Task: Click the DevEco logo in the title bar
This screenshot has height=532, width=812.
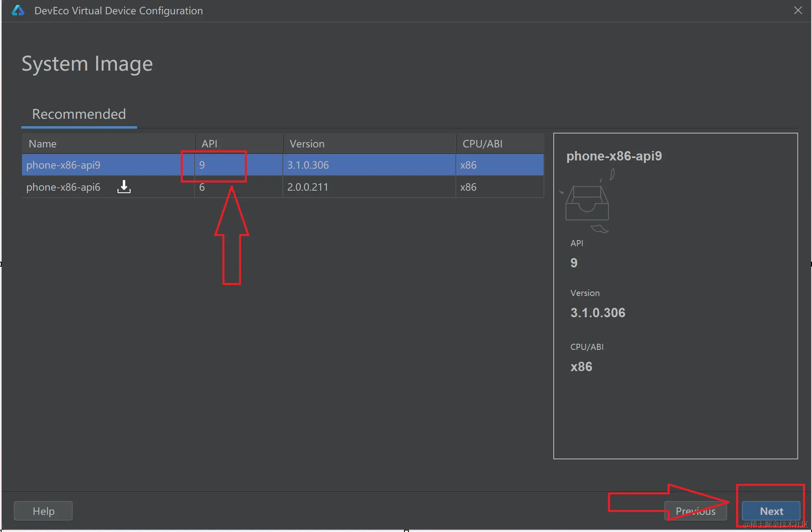Action: (18, 11)
